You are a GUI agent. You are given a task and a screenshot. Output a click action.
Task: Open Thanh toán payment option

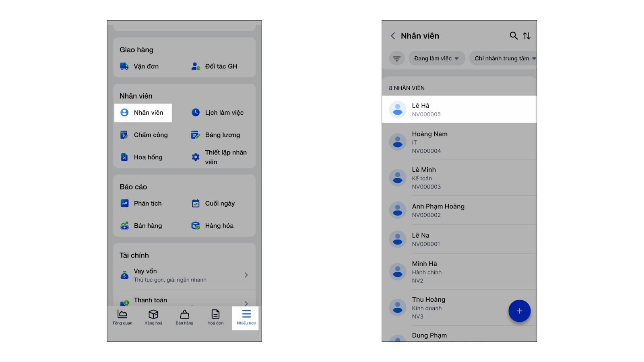[184, 300]
